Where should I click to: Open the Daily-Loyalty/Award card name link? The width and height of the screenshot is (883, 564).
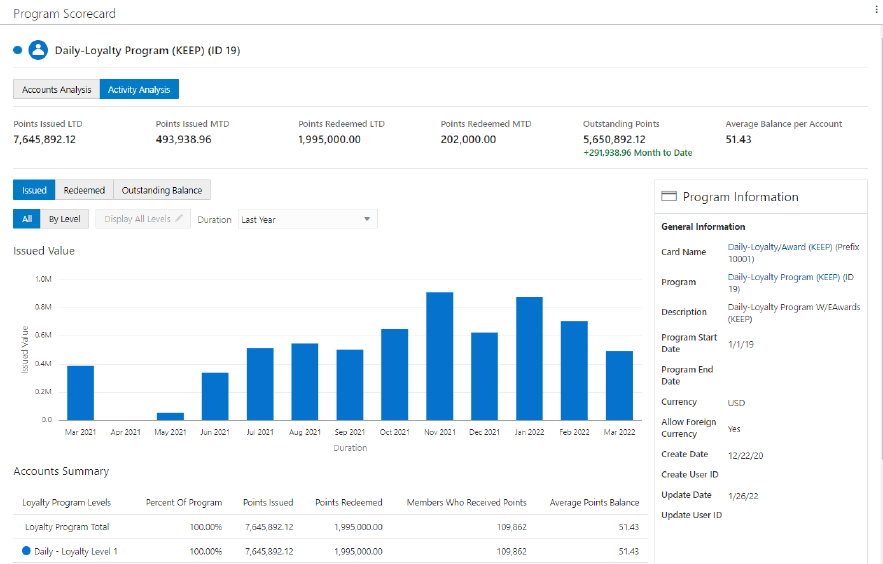[793, 253]
